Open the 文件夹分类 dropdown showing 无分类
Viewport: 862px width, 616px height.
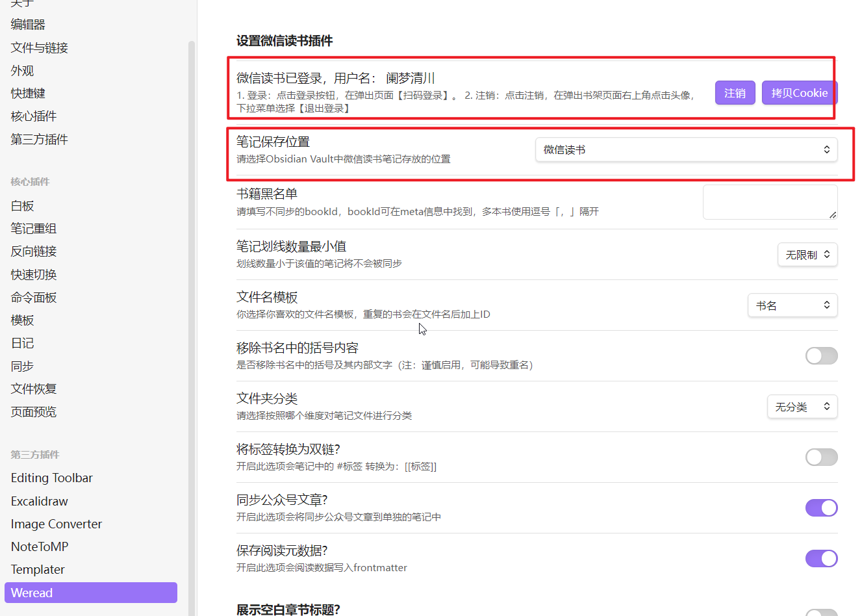802,407
